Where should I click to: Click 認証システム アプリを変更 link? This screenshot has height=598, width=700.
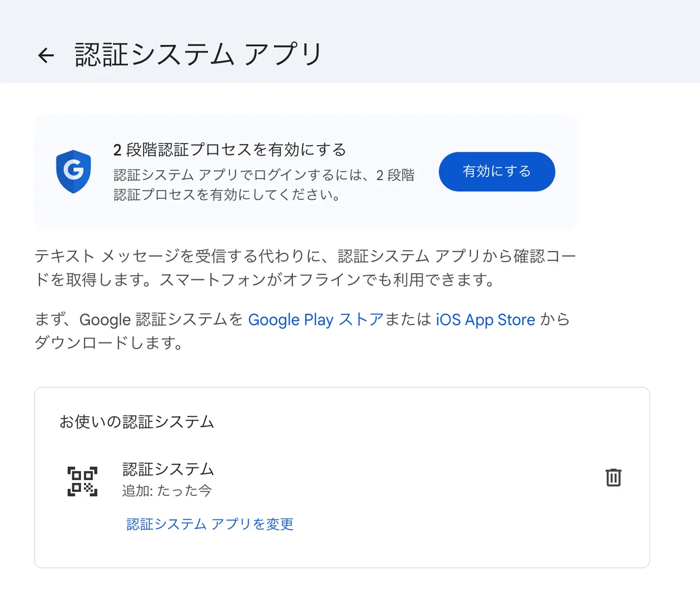point(210,524)
